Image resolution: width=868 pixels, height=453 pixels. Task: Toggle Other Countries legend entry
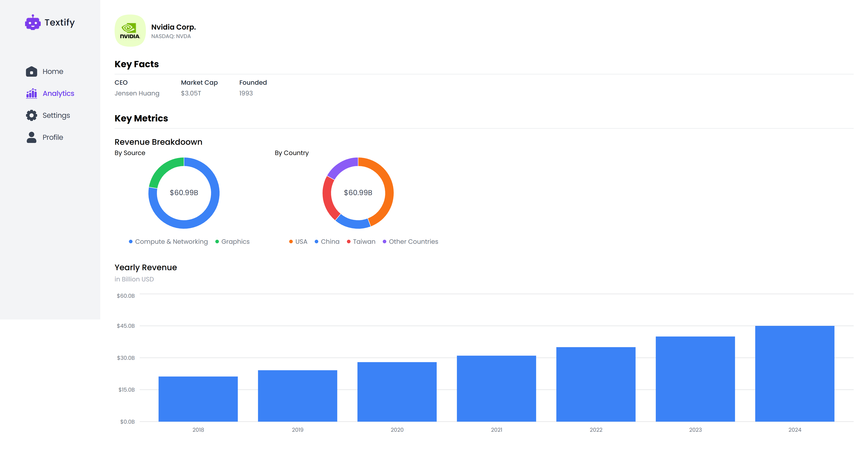pyautogui.click(x=413, y=242)
